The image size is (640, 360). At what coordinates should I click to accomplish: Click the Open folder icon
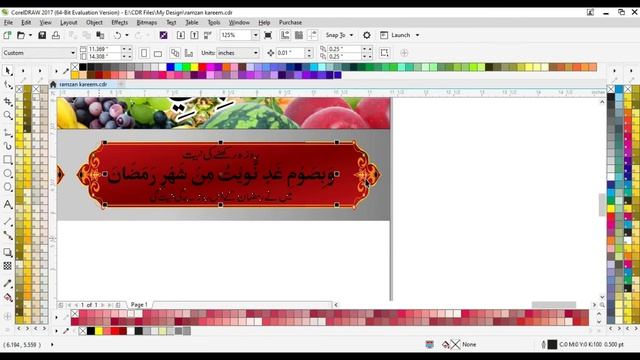coord(21,36)
